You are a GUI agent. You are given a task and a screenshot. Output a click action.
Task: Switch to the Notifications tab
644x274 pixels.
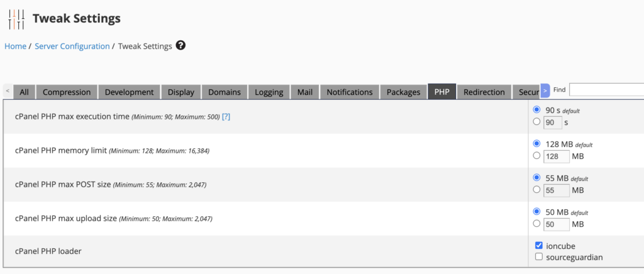coord(350,92)
